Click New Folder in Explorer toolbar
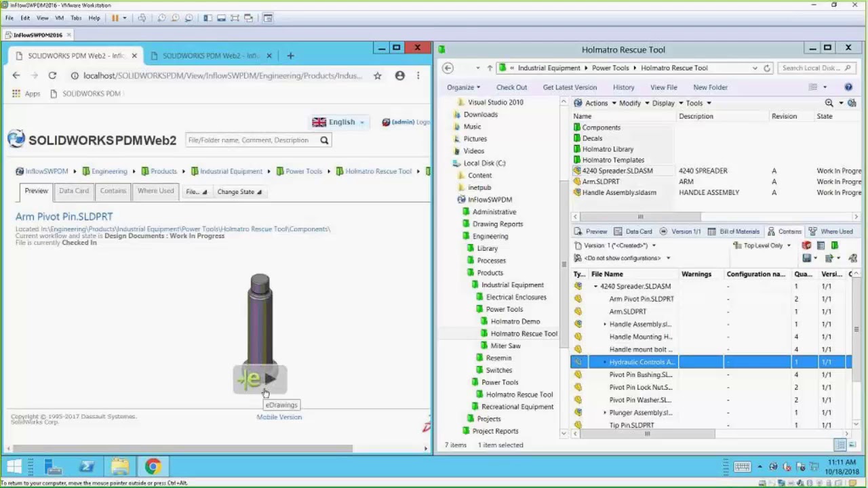 (x=710, y=87)
